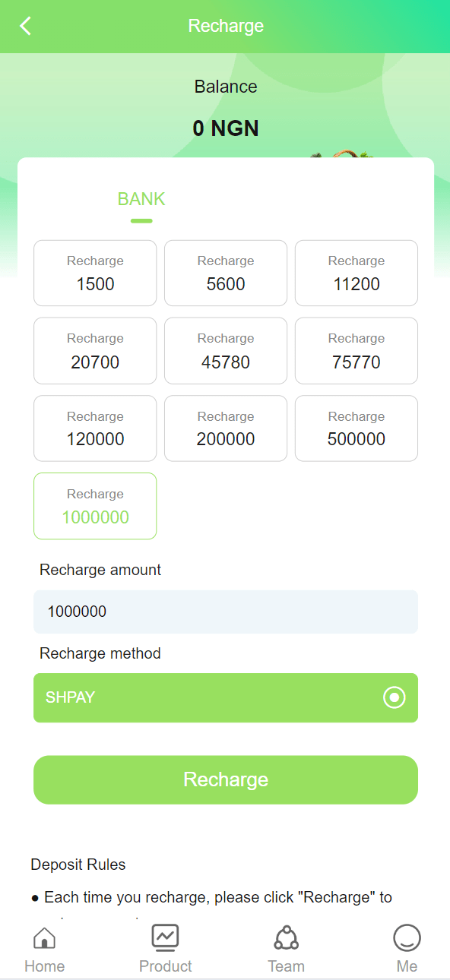
Task: Go back using the header arrow icon
Action: tap(26, 26)
